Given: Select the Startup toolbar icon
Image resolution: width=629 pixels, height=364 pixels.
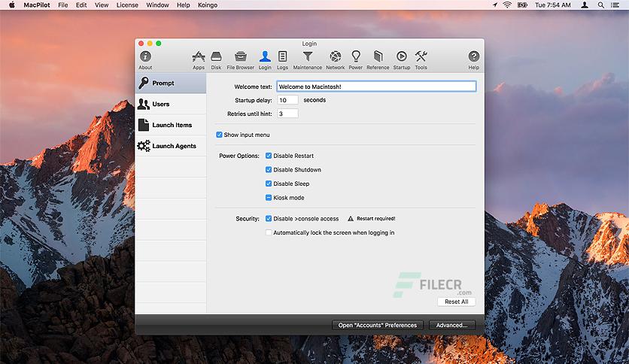Looking at the screenshot, I should point(402,60).
